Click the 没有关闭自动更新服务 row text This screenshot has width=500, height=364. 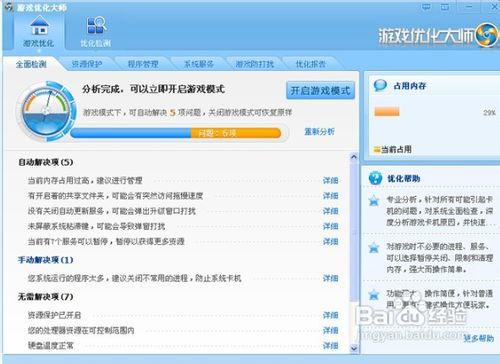coord(112,211)
